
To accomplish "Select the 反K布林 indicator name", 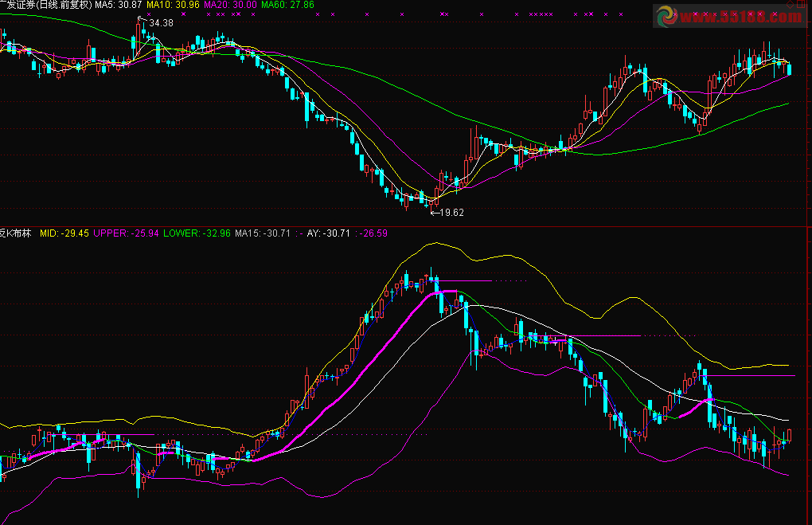I will tap(16, 233).
